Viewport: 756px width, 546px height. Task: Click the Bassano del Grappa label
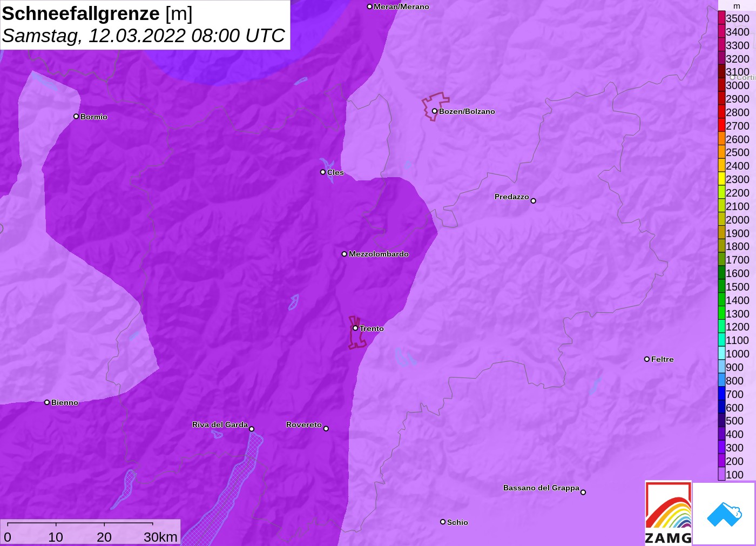pyautogui.click(x=541, y=488)
